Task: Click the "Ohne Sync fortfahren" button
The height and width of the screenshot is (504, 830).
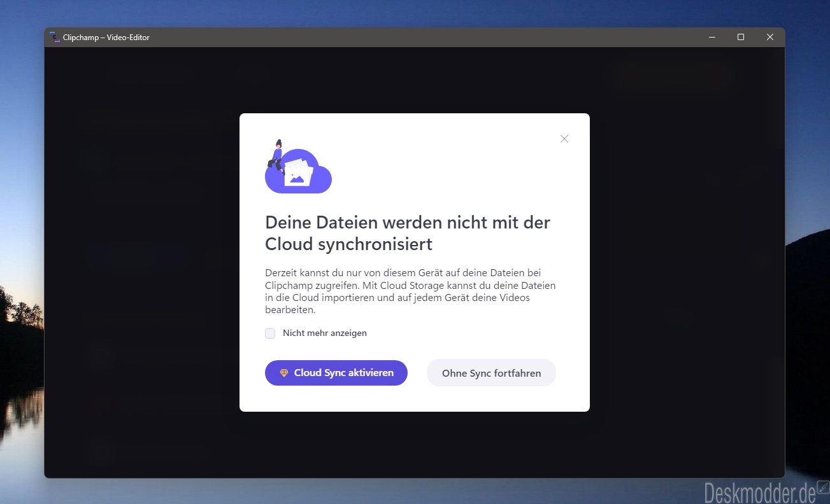Action: 491,373
